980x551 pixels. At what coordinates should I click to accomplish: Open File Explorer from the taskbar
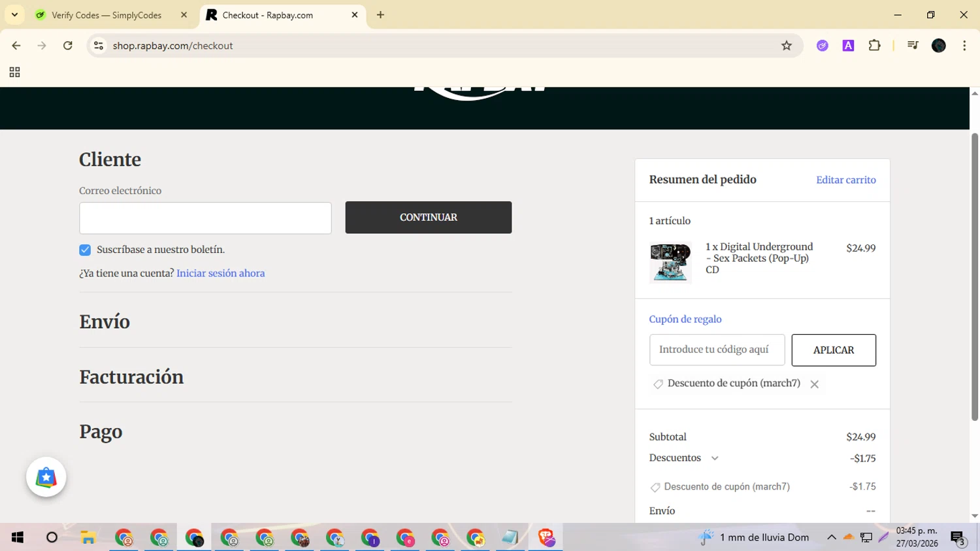tap(88, 537)
